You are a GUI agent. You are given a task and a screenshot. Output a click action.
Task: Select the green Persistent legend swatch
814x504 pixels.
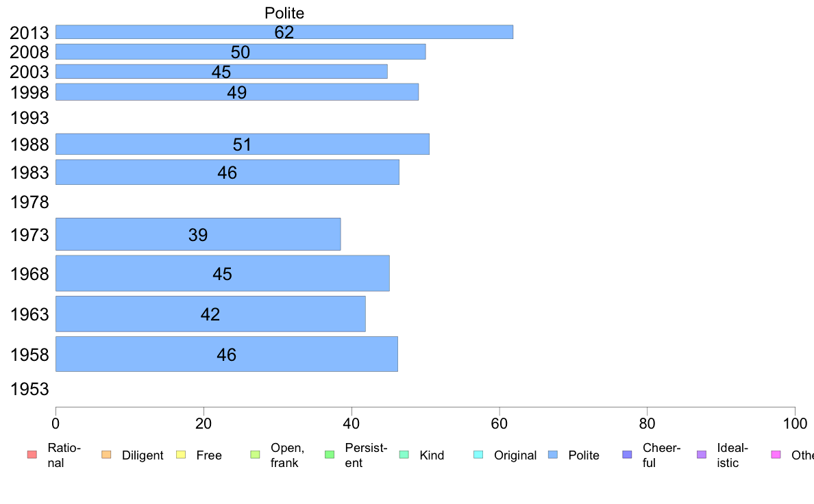click(x=330, y=455)
